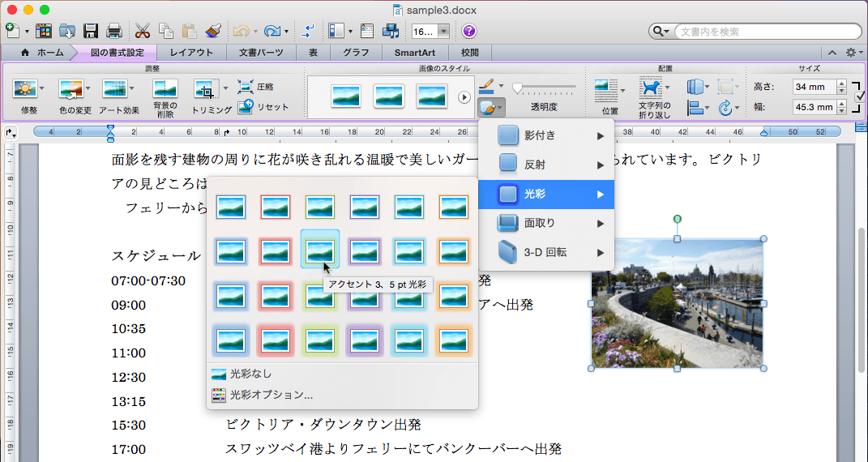Open the purple Help icon
This screenshot has width=868, height=462.
pyautogui.click(x=469, y=32)
